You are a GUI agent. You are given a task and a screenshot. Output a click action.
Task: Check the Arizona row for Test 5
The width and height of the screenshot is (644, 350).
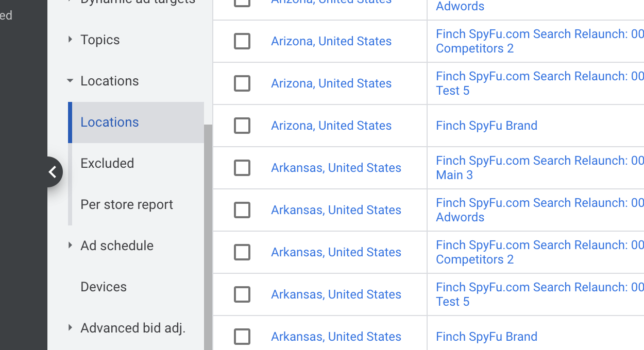242,83
